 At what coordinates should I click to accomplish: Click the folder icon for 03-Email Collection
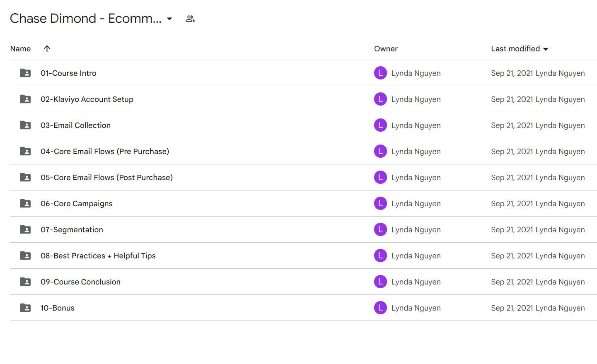click(25, 125)
